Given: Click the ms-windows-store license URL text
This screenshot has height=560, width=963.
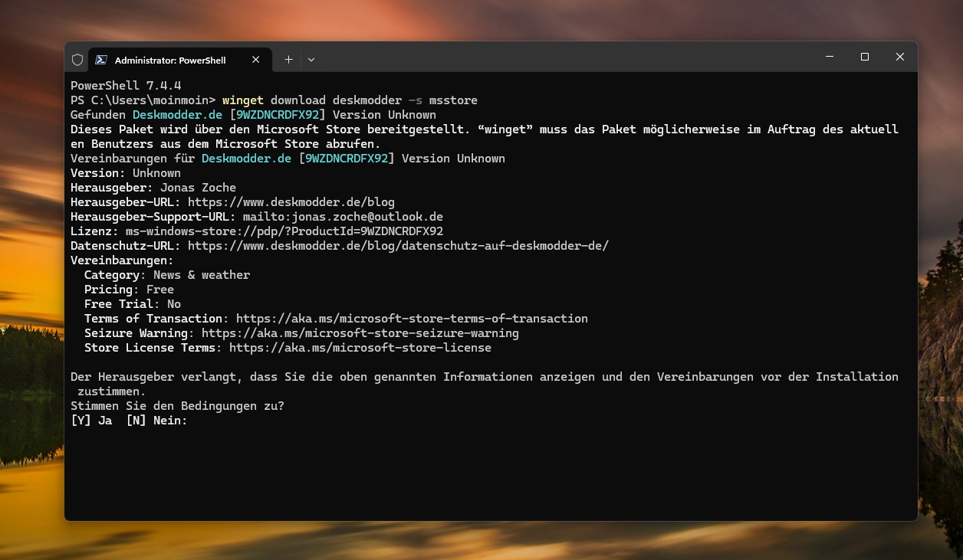Looking at the screenshot, I should coord(284,231).
